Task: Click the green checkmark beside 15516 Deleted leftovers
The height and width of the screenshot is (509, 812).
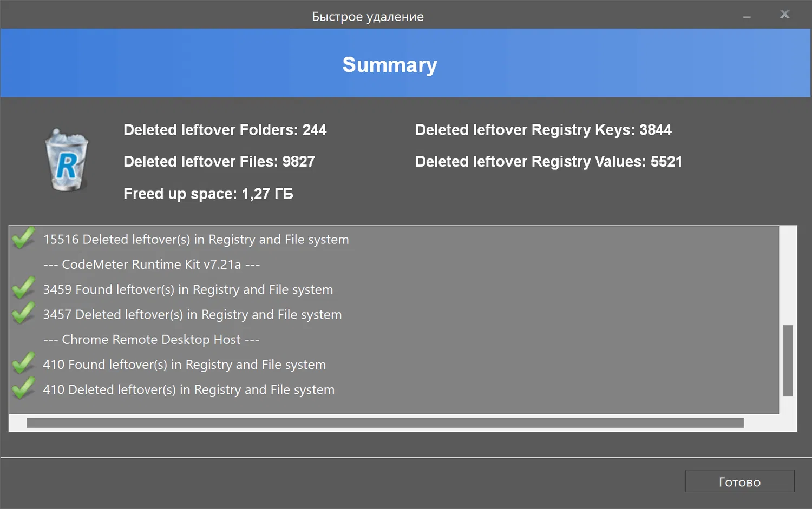Action: pos(23,238)
